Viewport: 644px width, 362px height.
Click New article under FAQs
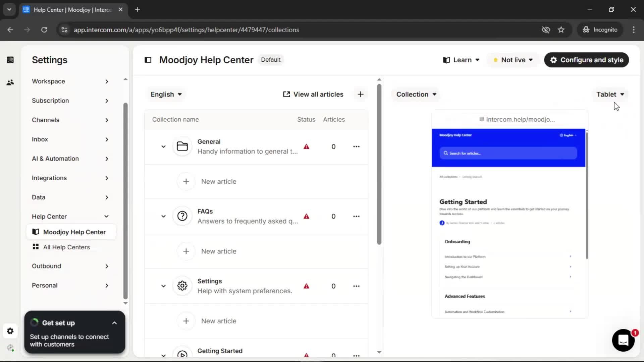(219, 251)
